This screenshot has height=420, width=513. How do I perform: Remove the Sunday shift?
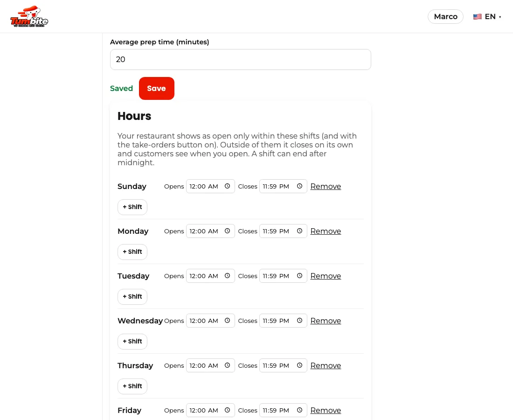[x=326, y=186]
